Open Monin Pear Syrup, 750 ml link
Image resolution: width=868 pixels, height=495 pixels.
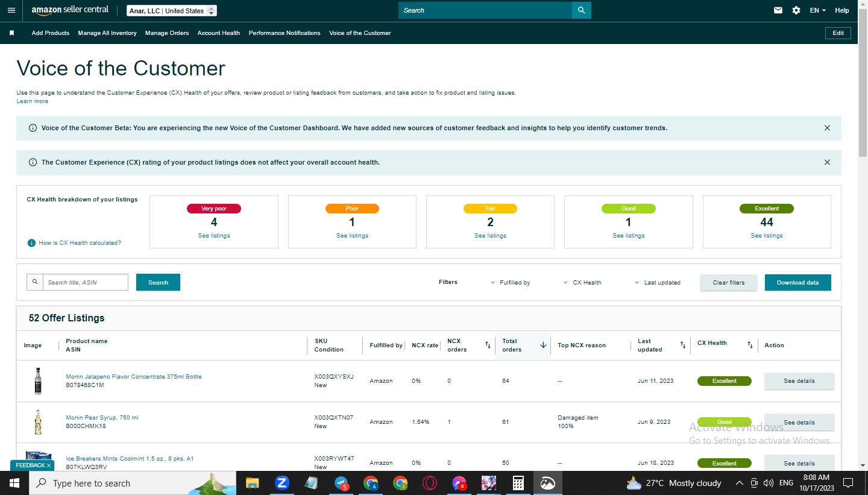102,418
